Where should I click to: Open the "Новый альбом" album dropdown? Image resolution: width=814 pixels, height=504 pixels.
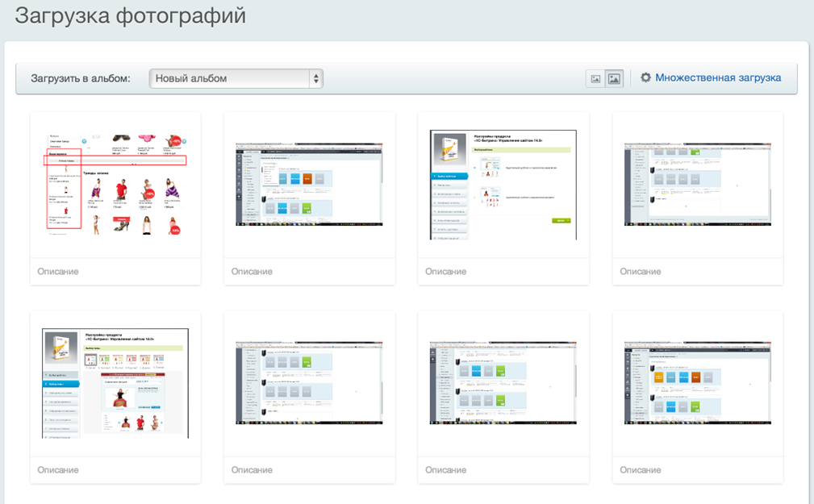[236, 78]
